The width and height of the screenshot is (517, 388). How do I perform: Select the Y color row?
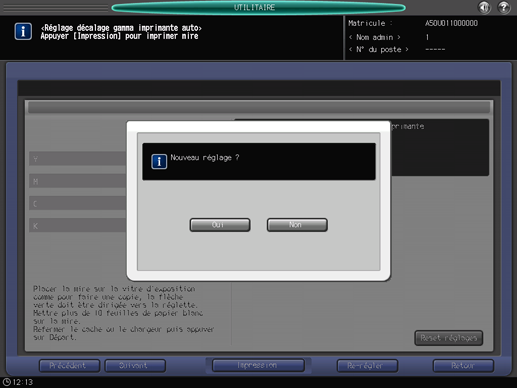pos(78,159)
